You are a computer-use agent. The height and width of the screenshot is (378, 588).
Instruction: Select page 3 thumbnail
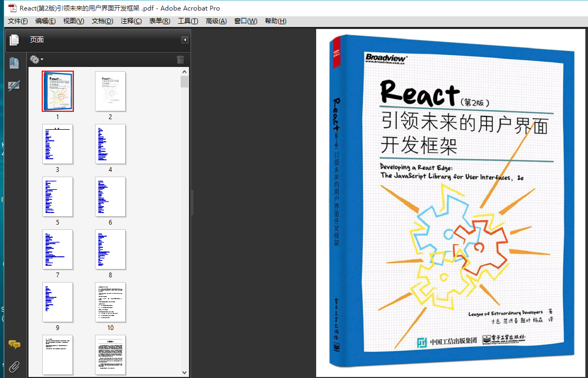click(58, 144)
